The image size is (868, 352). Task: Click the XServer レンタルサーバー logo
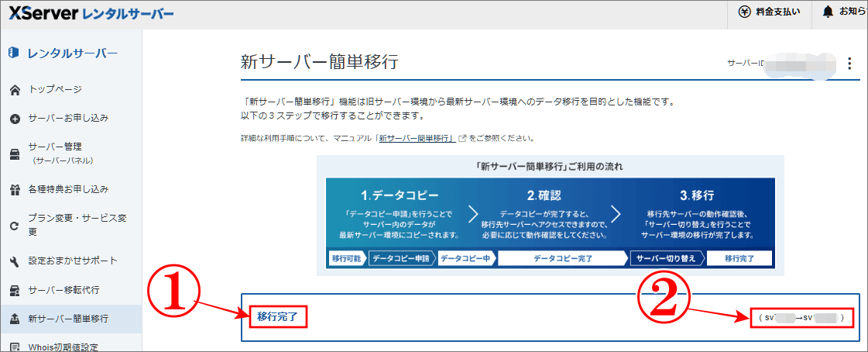[x=91, y=12]
